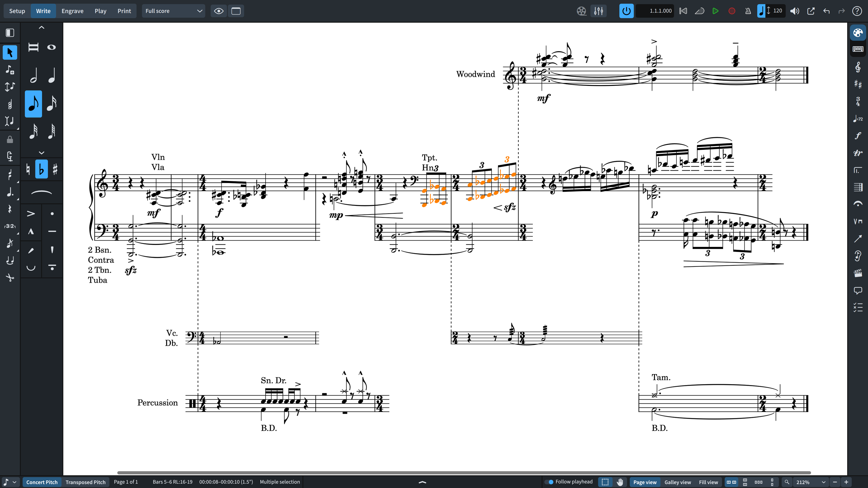Screen dimensions: 868x488
Task: Open the Dynamics panel on the right edge
Action: click(858, 135)
